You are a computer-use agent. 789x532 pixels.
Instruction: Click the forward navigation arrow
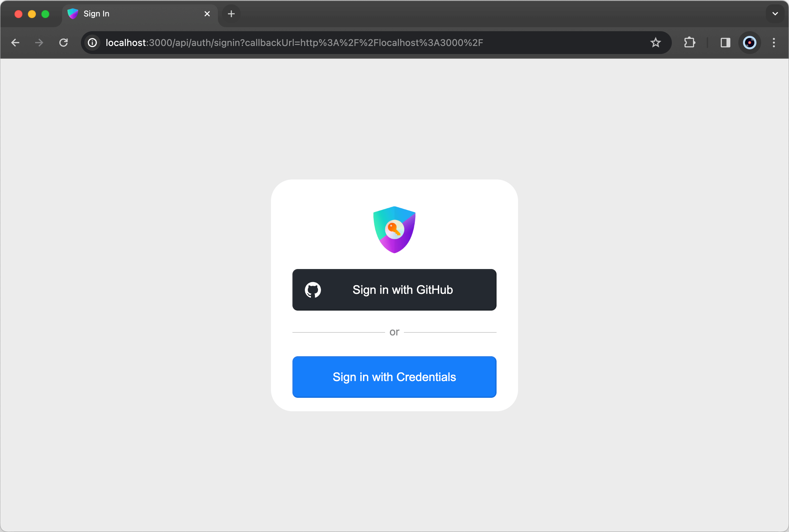(39, 42)
